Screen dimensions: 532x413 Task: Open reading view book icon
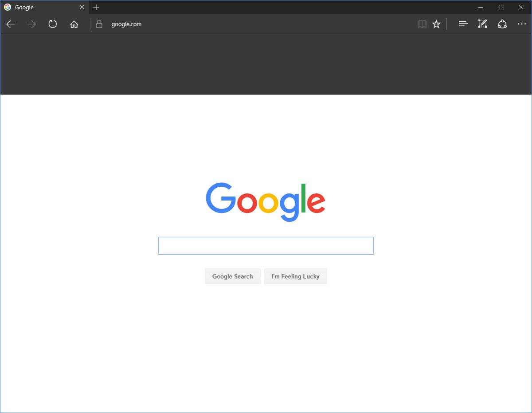[422, 24]
